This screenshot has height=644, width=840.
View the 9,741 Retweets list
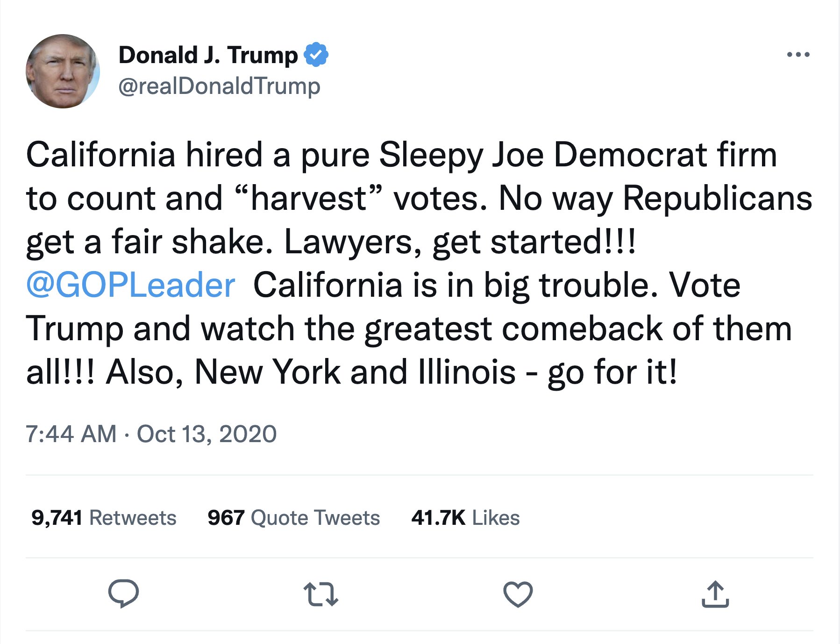point(104,518)
